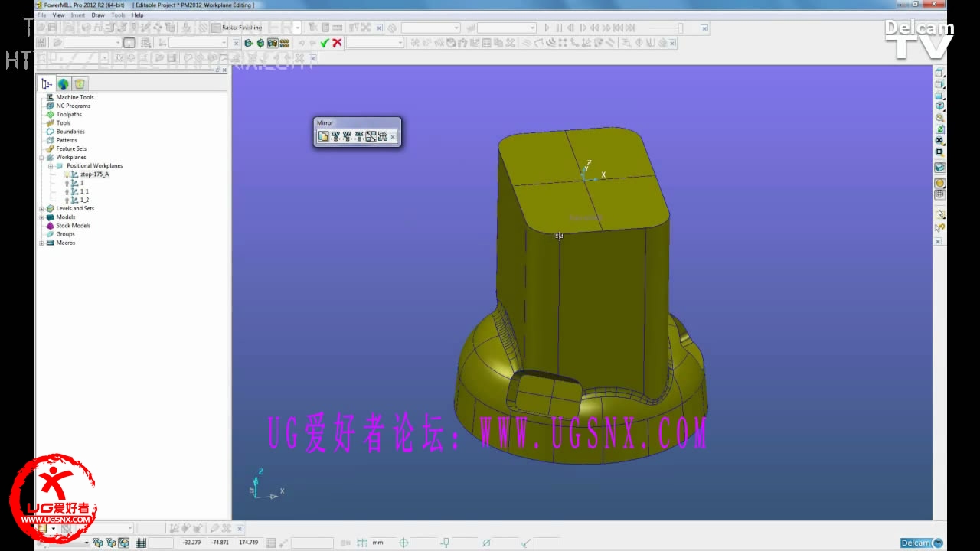Click the green refresh view icon in right toolbar
980x551 pixels.
point(939,129)
